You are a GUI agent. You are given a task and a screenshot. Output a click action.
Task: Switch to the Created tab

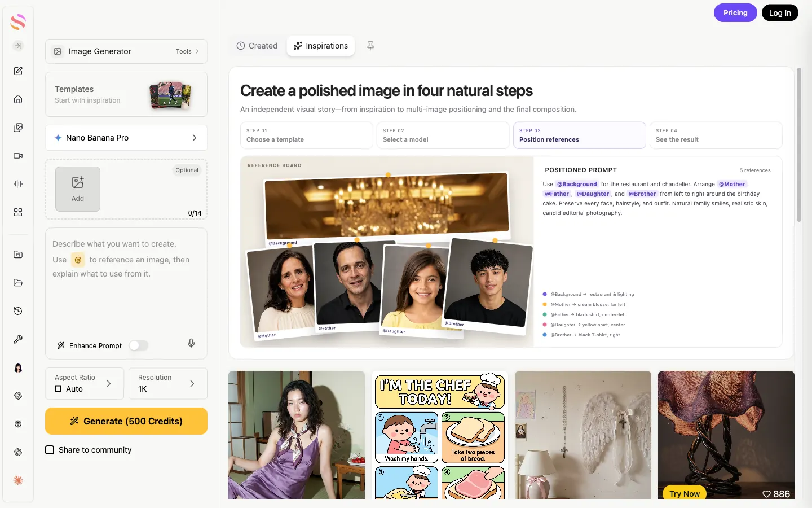pos(257,46)
